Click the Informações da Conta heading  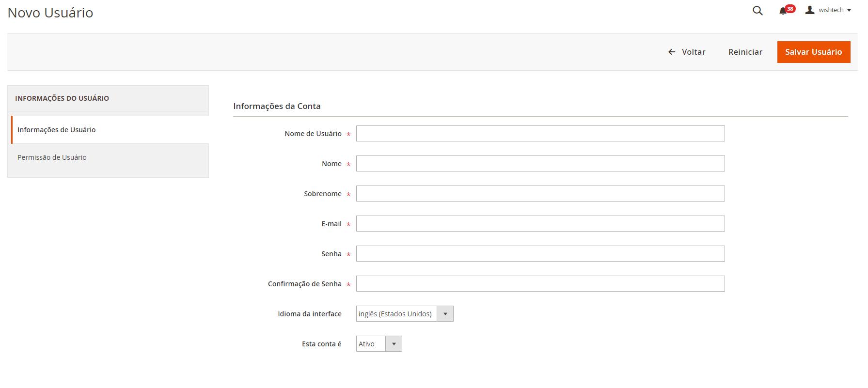(277, 106)
